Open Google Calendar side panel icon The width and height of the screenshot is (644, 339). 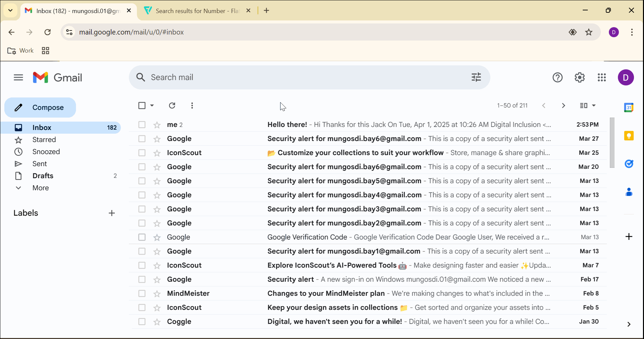coord(629,108)
